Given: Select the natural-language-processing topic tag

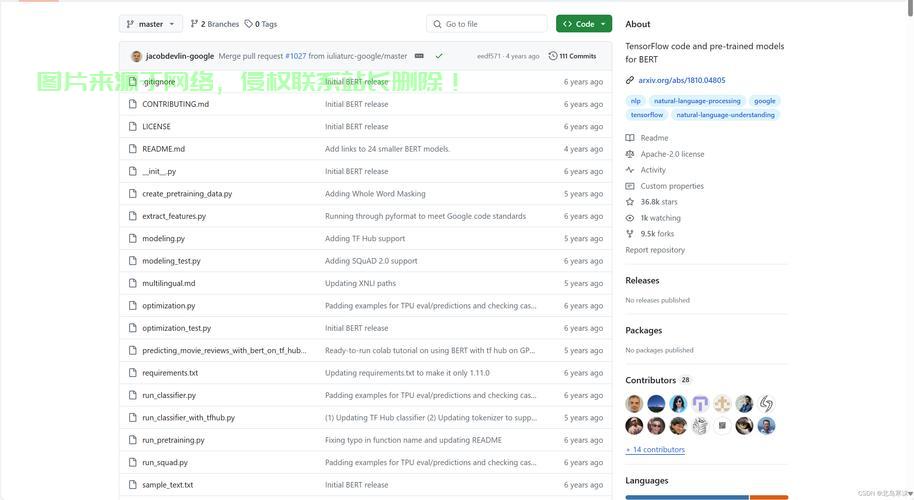Looking at the screenshot, I should [697, 101].
